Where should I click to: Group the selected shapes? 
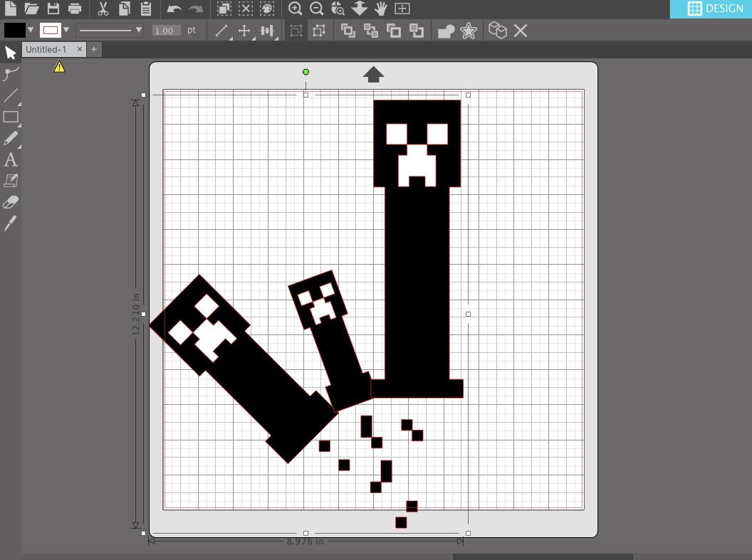tap(296, 31)
